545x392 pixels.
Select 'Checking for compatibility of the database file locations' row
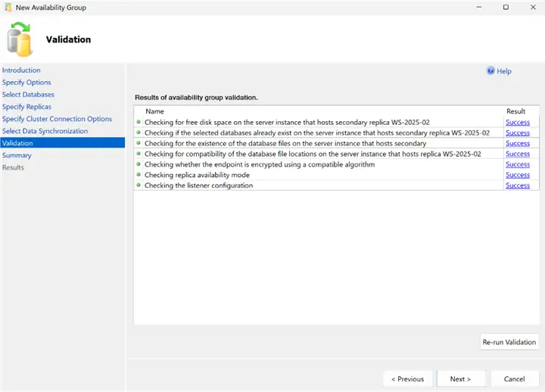click(313, 154)
